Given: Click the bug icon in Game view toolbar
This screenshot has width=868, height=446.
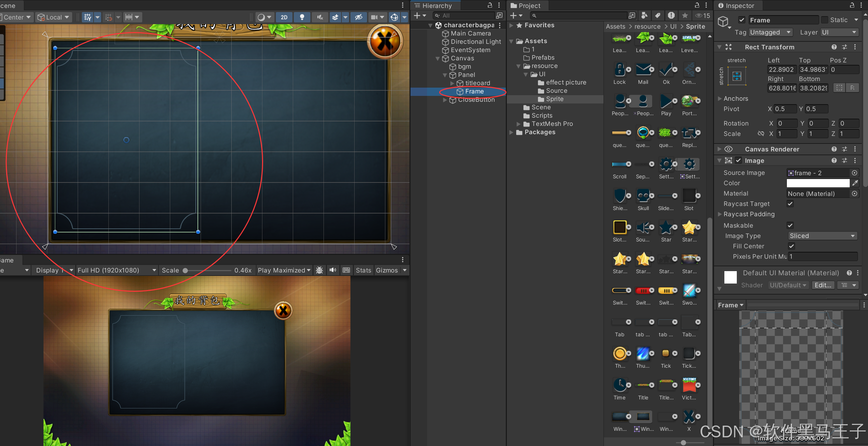Looking at the screenshot, I should tap(319, 270).
